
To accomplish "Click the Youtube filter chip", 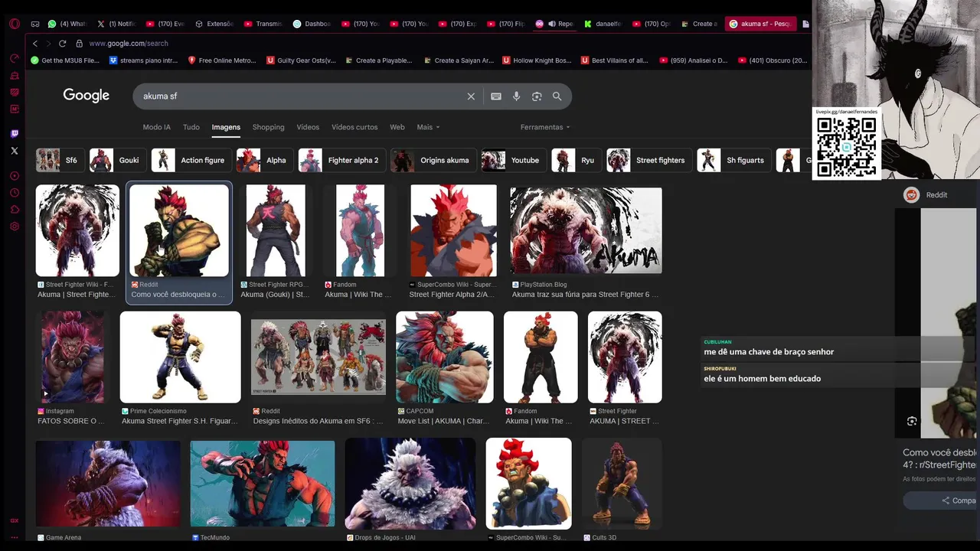I will point(513,160).
